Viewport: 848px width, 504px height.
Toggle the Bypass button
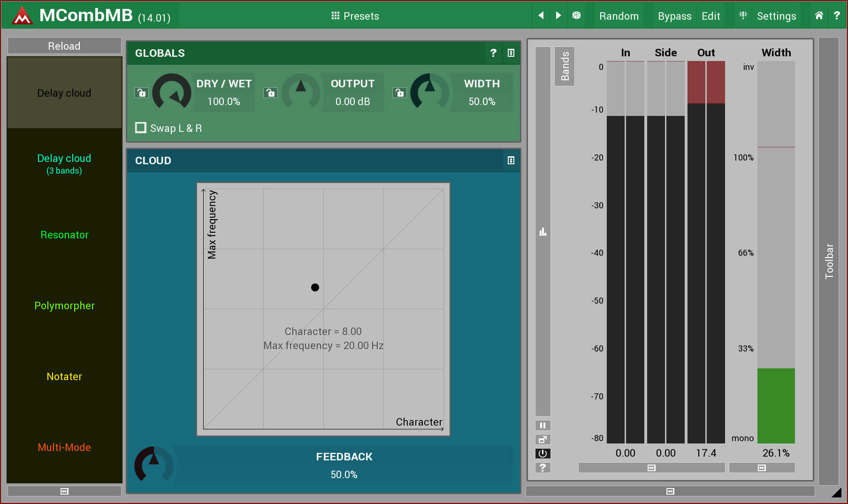coord(674,16)
